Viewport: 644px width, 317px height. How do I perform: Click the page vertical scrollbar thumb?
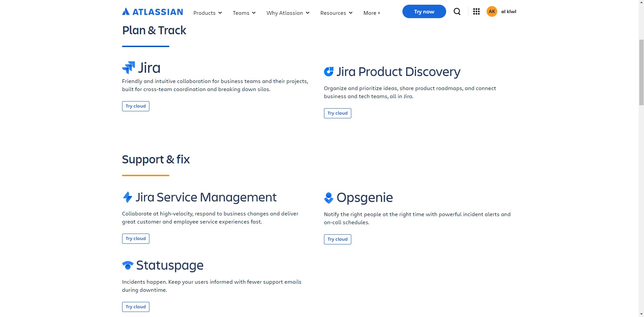point(641,72)
